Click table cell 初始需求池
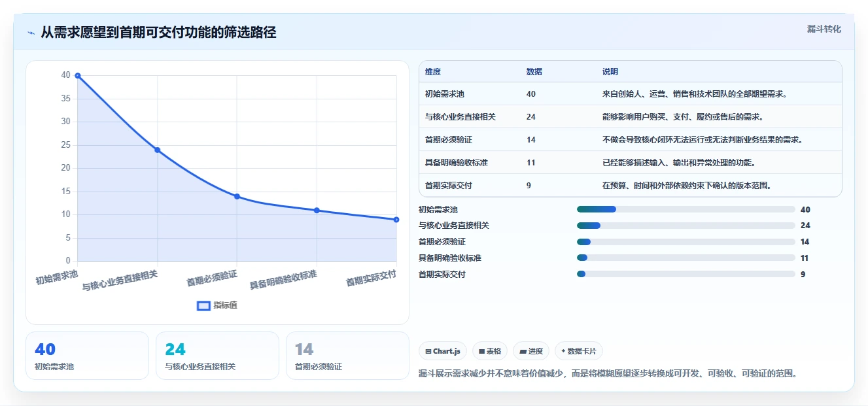The image size is (868, 406). (x=445, y=94)
